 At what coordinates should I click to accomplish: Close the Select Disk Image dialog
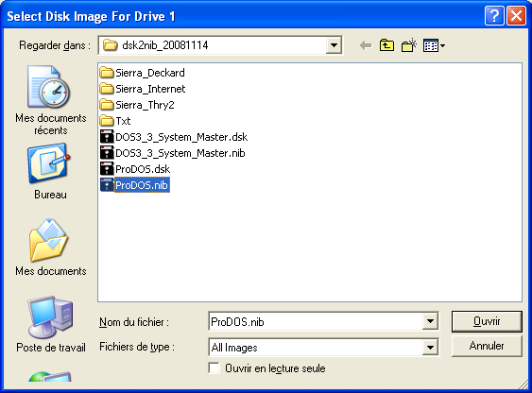[x=516, y=16]
